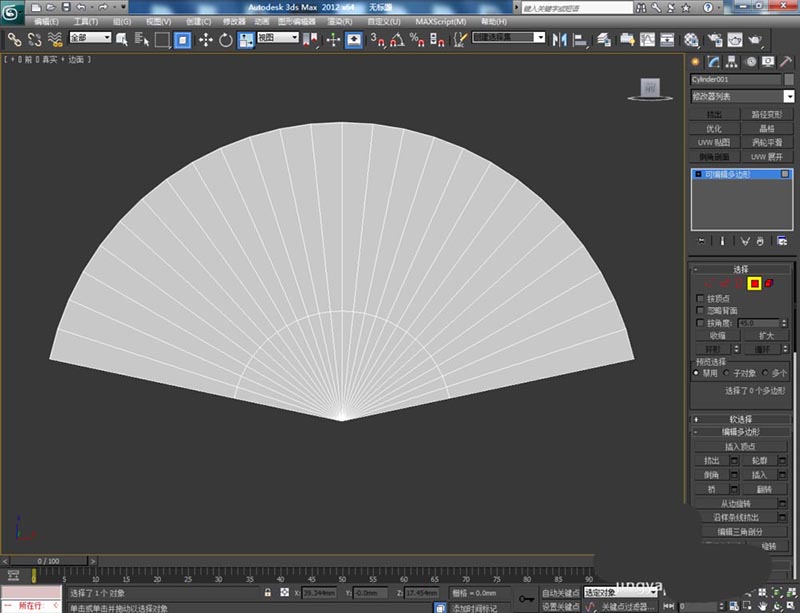Click the Cylinder001 object name field
This screenshot has height=613, width=800.
click(x=735, y=79)
